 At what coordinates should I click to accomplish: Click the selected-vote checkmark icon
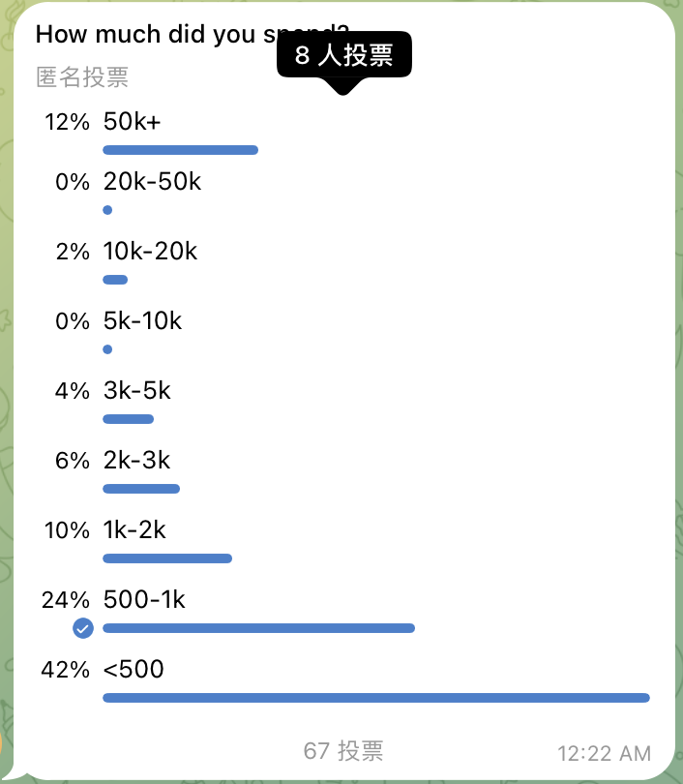83,629
